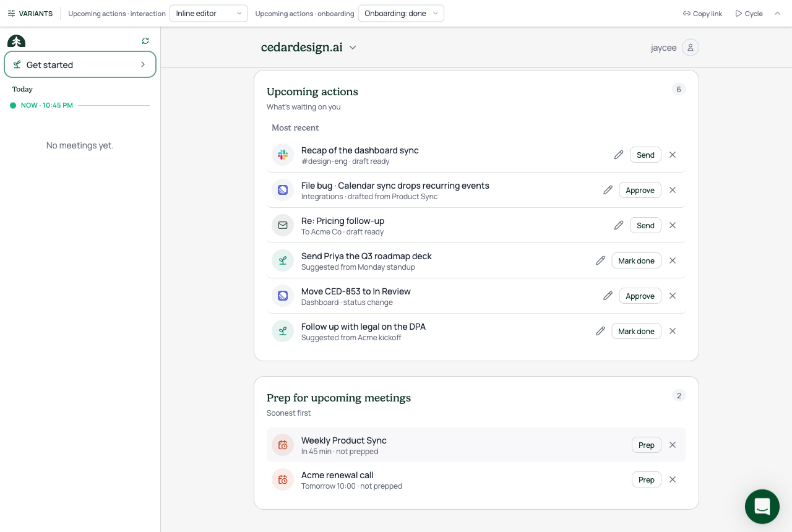This screenshot has height=532, width=792.
Task: Click 'No meetings yet.' text
Action: 80,145
